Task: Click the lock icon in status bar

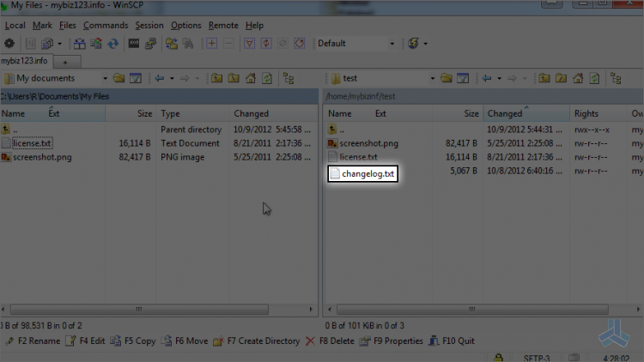Action: [x=499, y=358]
